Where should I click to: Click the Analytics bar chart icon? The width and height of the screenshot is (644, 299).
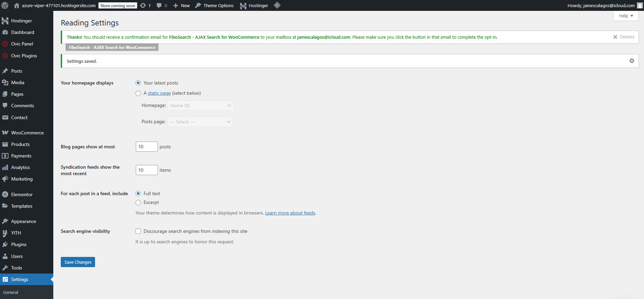click(x=5, y=167)
